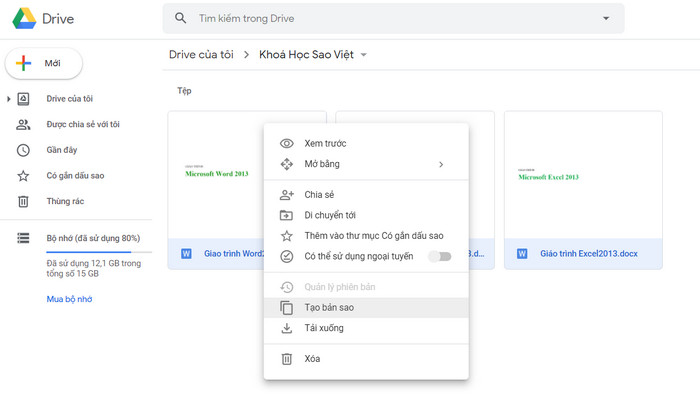Click the 'Gần đây' clock icon
The image size is (700, 398).
pyautogui.click(x=23, y=150)
